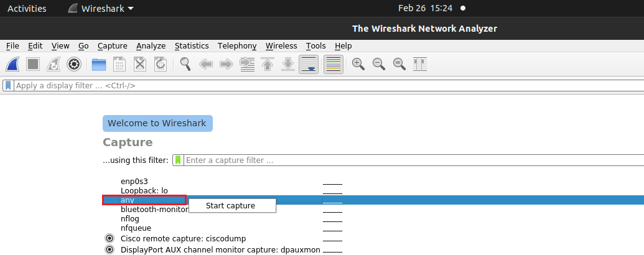
Task: Open capture options gear icon
Action: [x=74, y=64]
